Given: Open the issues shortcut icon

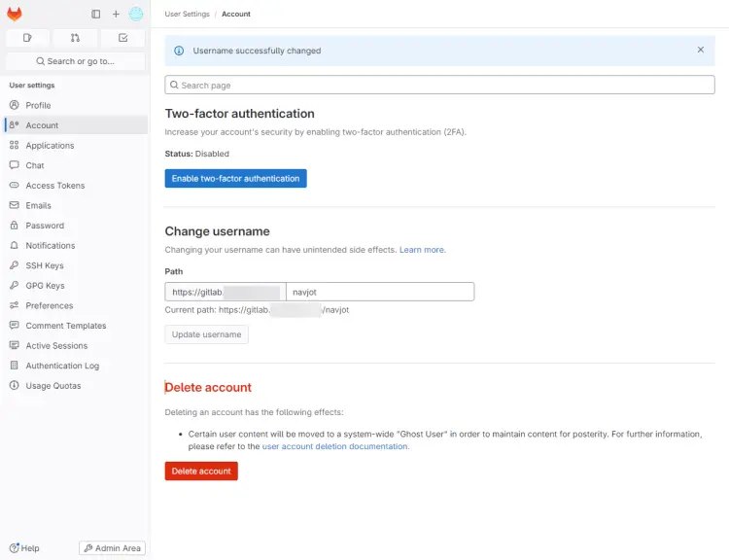Looking at the screenshot, I should coord(27,38).
